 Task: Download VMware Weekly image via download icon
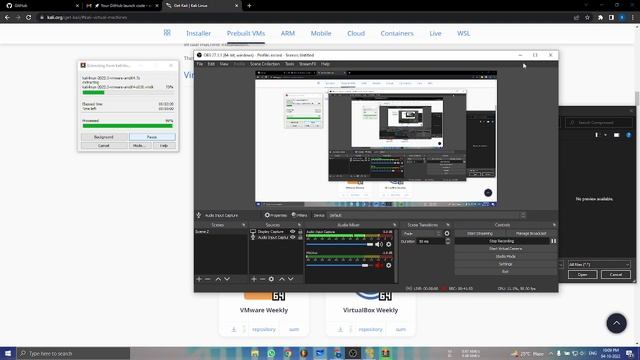pyautogui.click(x=234, y=329)
